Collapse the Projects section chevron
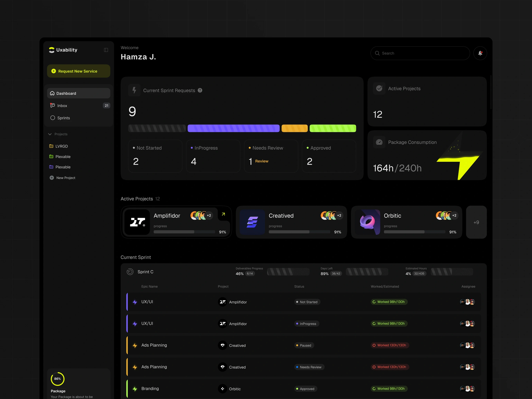Screen dimensions: 532x399 pos(50,134)
